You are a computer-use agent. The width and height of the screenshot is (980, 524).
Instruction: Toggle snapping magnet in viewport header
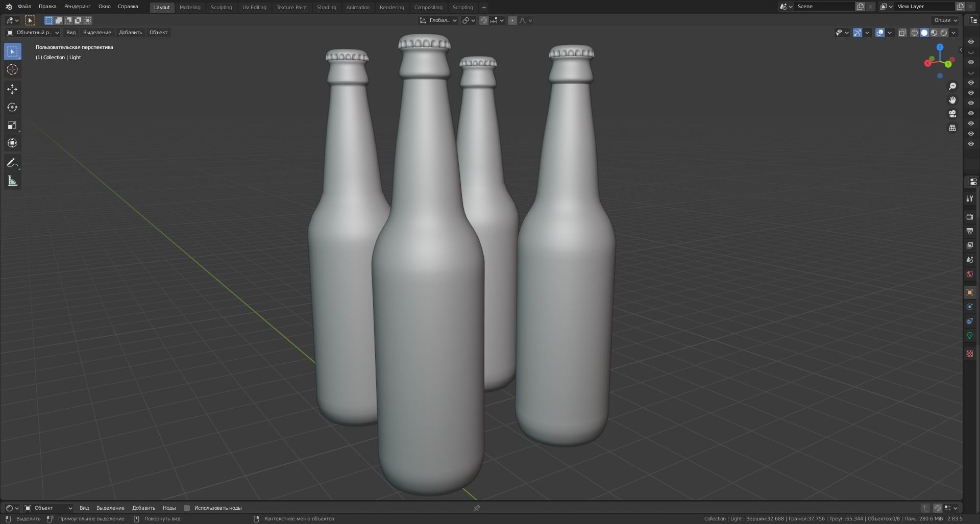484,20
